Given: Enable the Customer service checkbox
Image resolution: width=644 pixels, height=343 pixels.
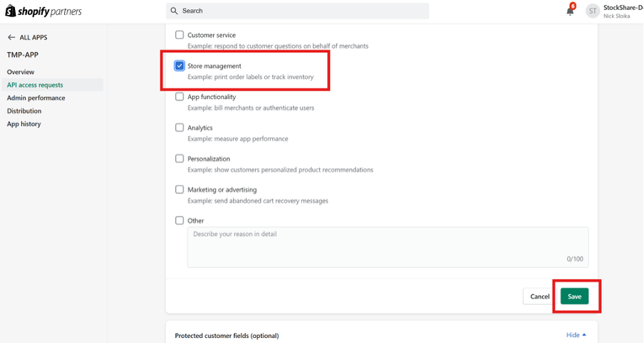Looking at the screenshot, I should [x=180, y=35].
